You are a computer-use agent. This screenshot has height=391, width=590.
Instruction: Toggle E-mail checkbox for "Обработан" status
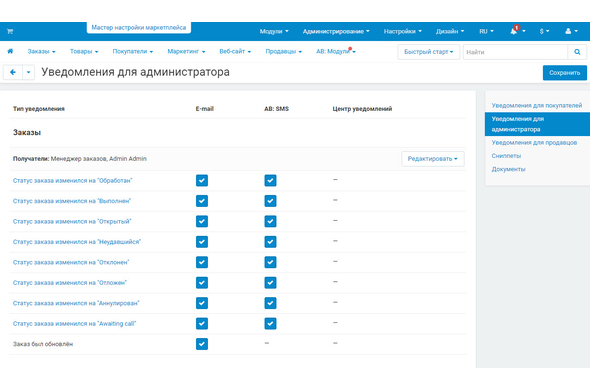click(202, 181)
